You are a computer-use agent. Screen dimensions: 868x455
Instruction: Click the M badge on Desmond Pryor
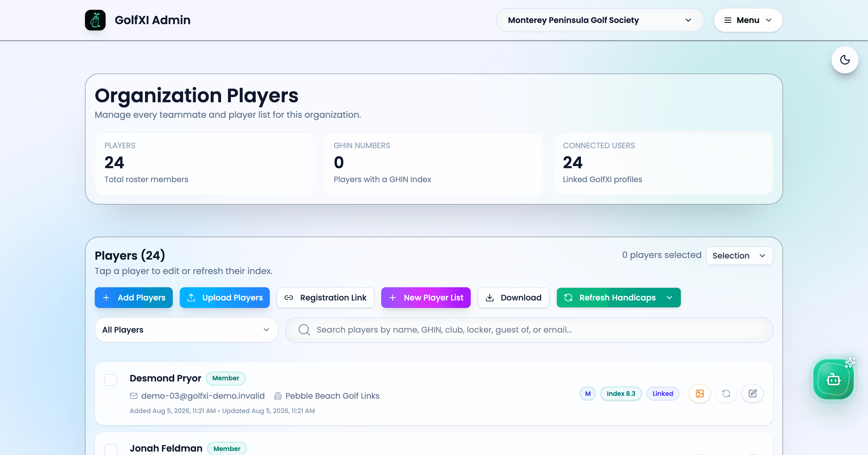[x=588, y=393]
